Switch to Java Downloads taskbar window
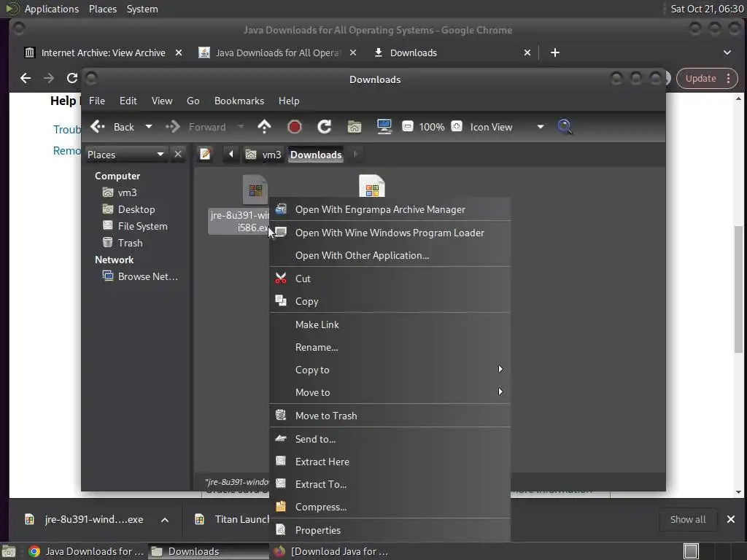The width and height of the screenshot is (747, 560). pyautogui.click(x=86, y=551)
